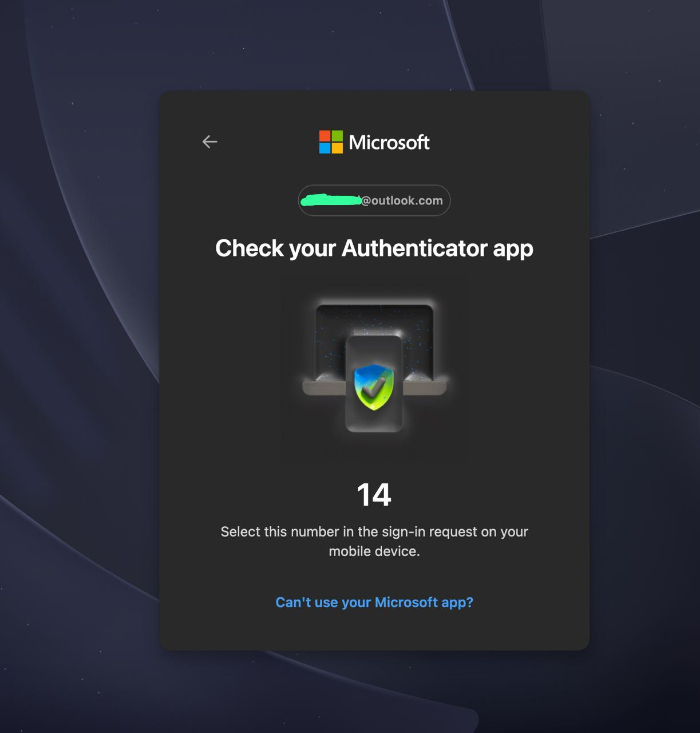Select the @outlook.com account pill
This screenshot has width=700, height=733.
coord(374,200)
